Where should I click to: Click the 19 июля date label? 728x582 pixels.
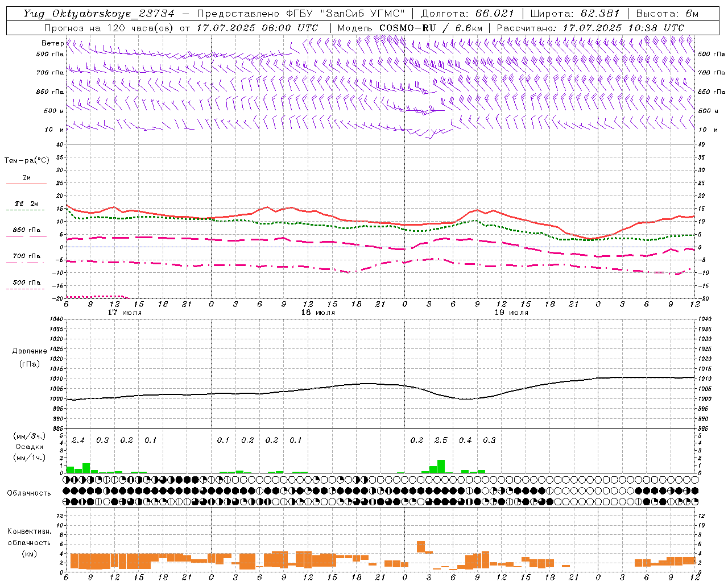tap(511, 313)
